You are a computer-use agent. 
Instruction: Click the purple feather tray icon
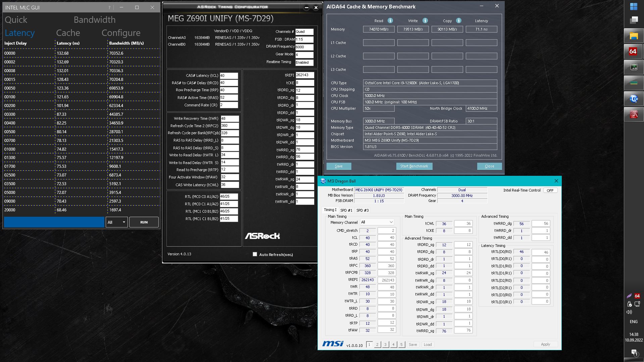(x=629, y=296)
